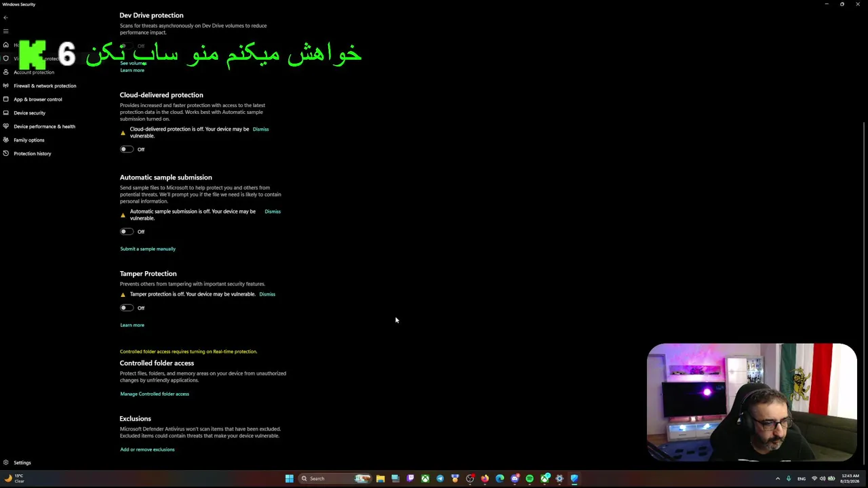Show hidden system tray icons

(778, 479)
